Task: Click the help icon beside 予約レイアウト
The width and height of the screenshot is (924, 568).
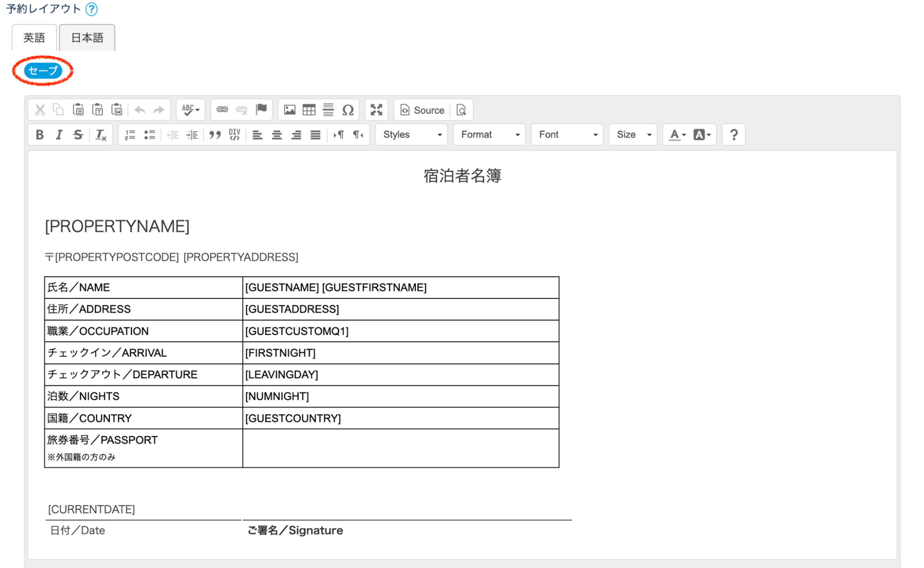Action: [x=92, y=9]
